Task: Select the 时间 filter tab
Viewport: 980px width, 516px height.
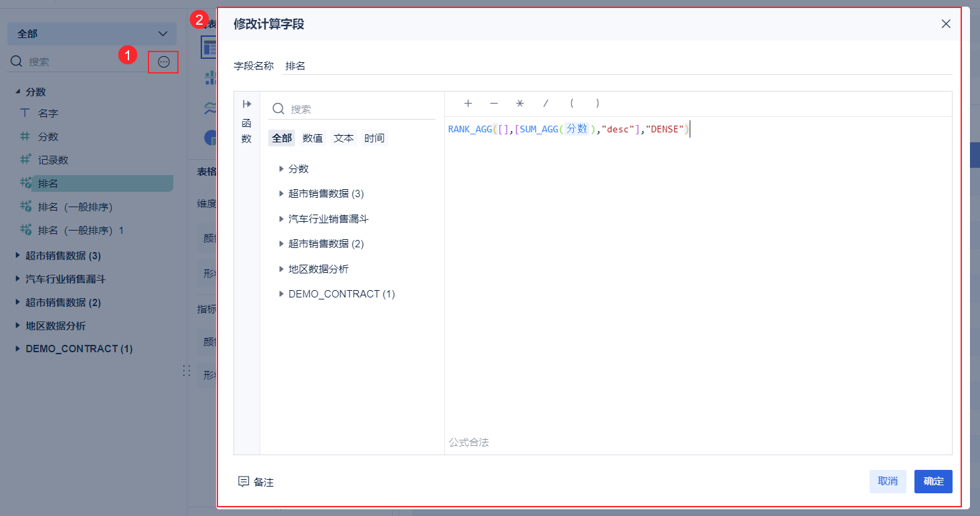Action: click(x=375, y=138)
